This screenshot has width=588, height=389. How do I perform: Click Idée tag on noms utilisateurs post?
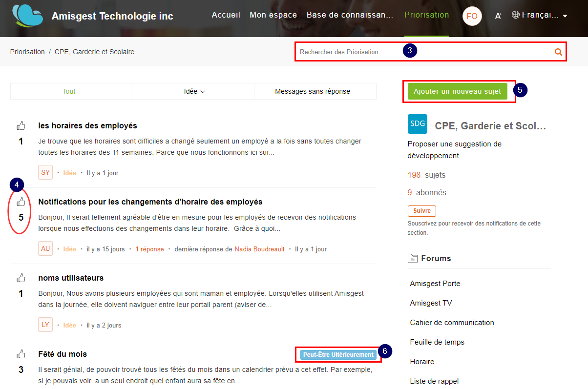69,325
